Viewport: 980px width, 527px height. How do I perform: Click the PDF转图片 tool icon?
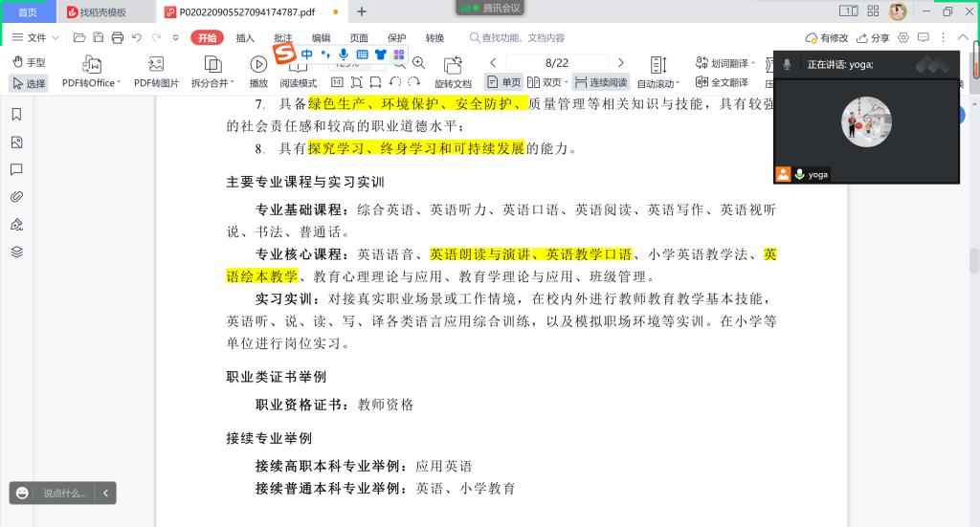click(156, 64)
